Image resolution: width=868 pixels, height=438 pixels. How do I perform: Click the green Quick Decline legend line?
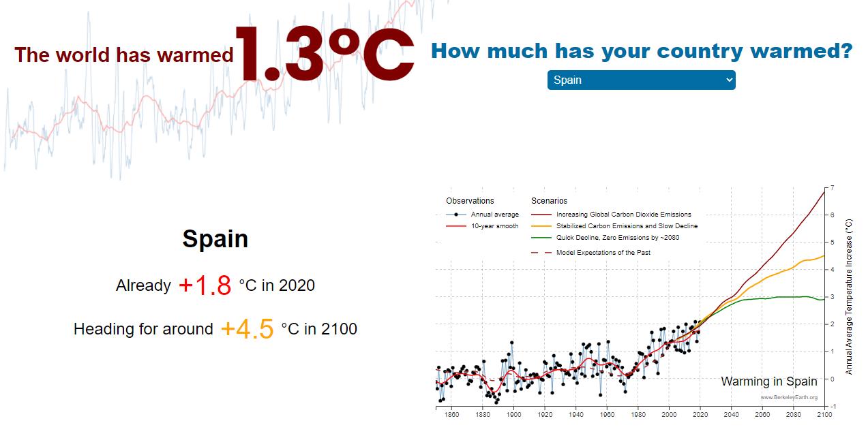click(x=540, y=238)
